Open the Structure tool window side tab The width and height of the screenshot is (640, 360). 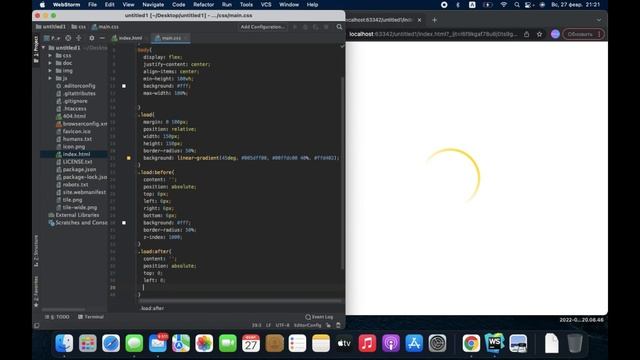36,251
